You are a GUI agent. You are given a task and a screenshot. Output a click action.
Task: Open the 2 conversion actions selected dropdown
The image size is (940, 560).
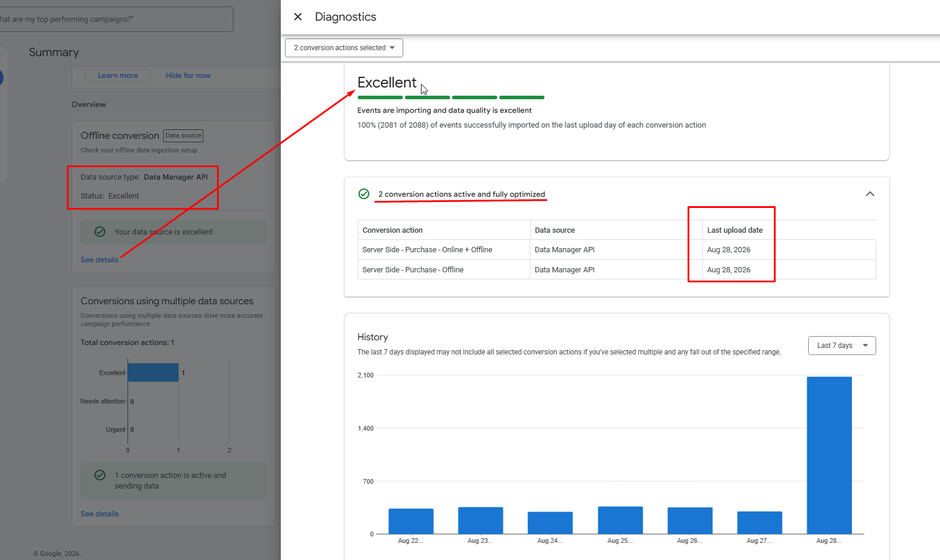(x=344, y=48)
